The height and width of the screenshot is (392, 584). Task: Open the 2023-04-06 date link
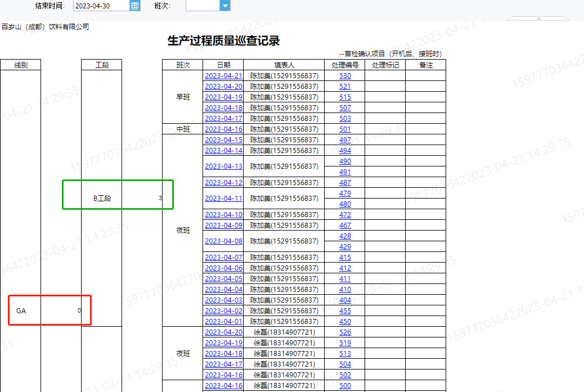(x=223, y=268)
